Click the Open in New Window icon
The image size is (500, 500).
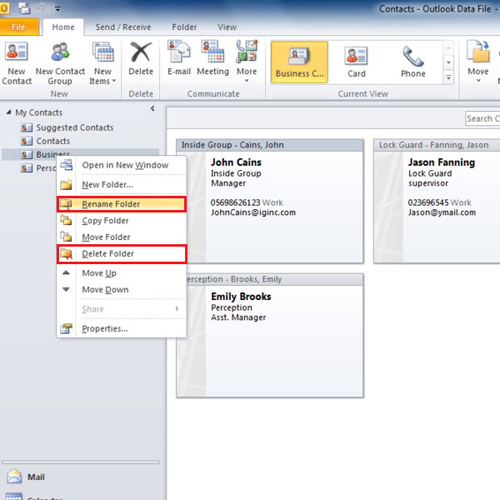click(x=66, y=165)
